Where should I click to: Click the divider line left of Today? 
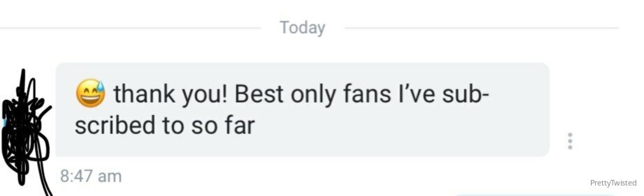130,28
